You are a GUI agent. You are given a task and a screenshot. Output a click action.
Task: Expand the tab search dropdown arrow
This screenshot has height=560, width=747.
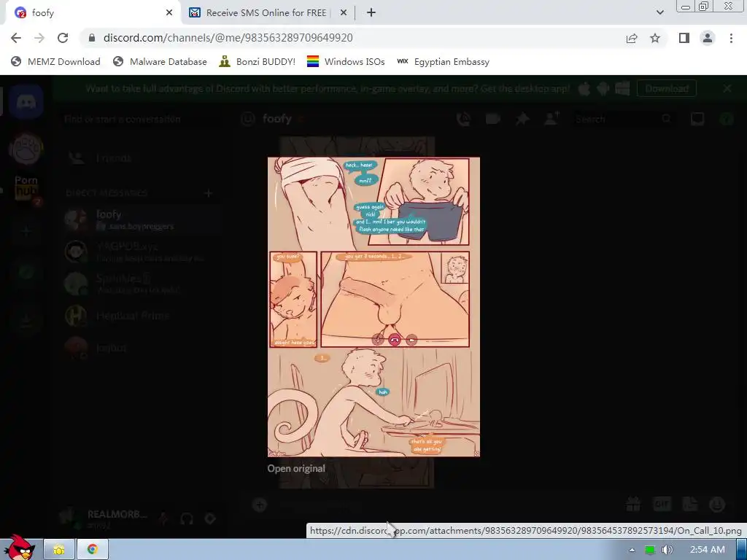pos(659,13)
